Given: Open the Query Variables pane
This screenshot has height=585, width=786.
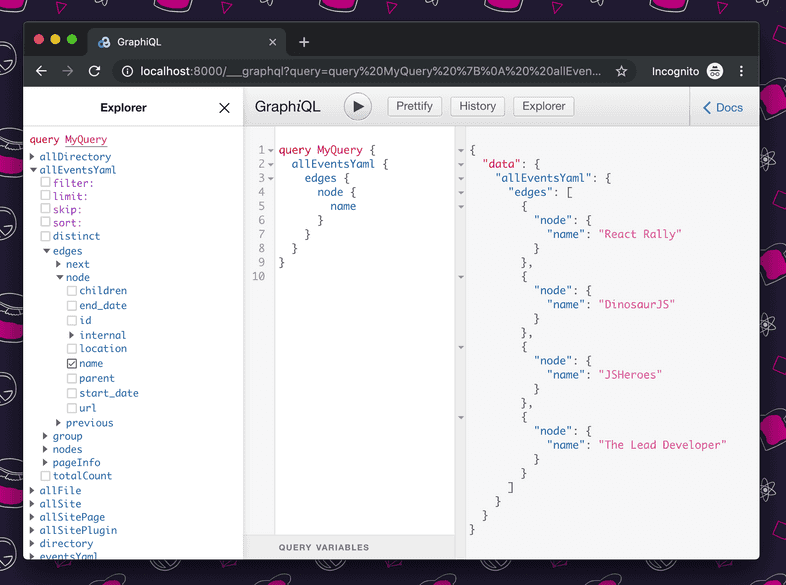Looking at the screenshot, I should (x=323, y=547).
